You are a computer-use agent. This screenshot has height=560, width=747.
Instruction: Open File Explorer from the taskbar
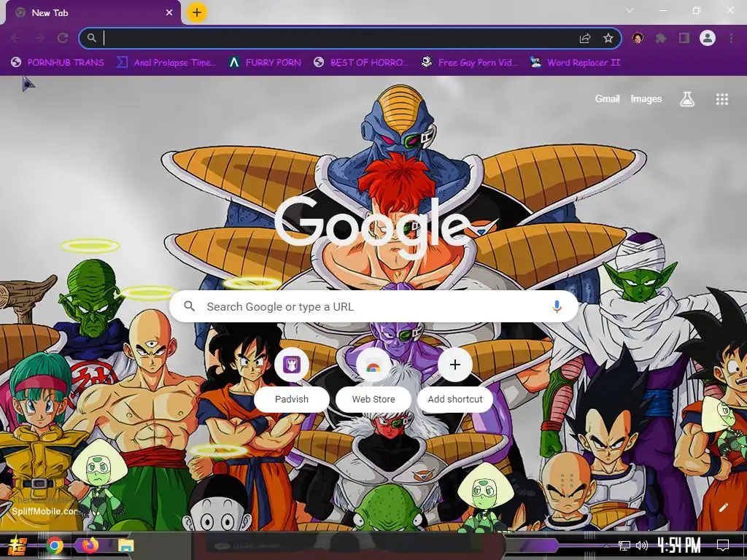coord(126,545)
